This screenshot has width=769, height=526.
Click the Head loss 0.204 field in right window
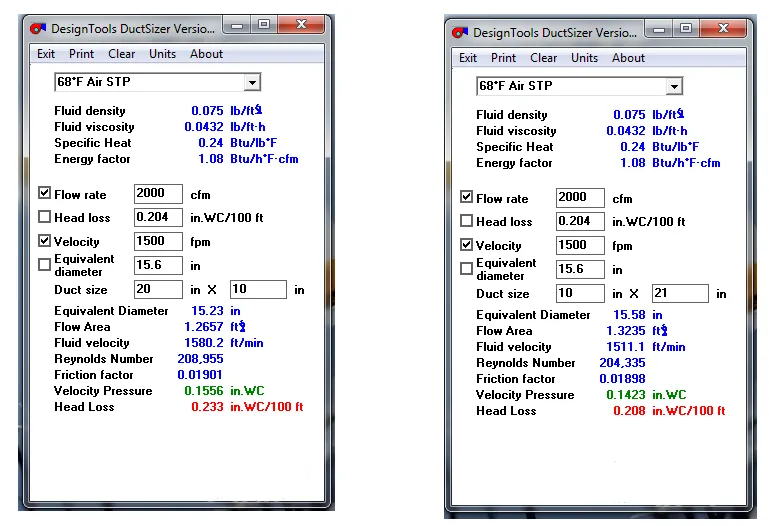[580, 221]
